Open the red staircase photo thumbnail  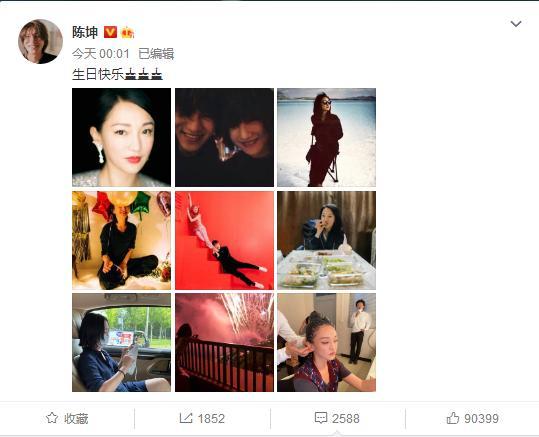[224, 240]
